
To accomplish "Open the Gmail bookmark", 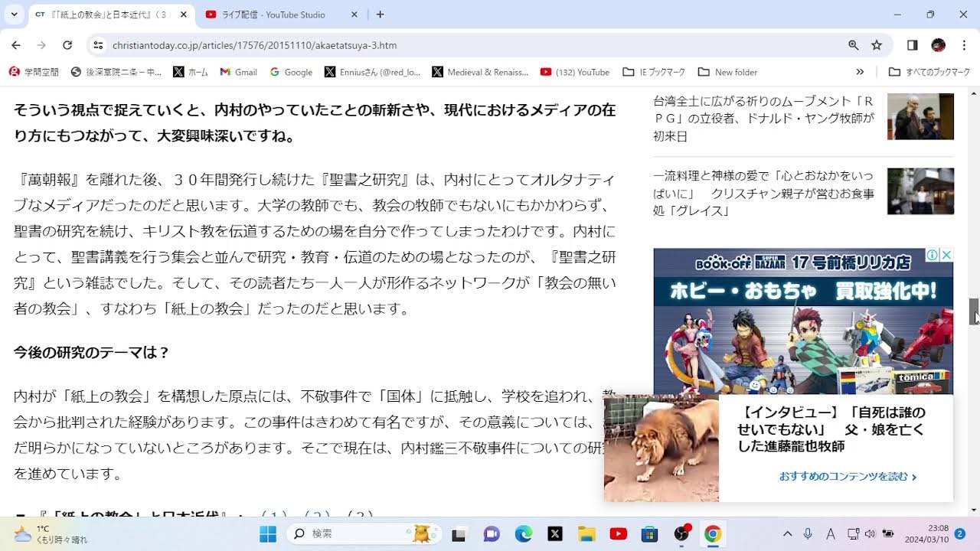I will click(238, 72).
